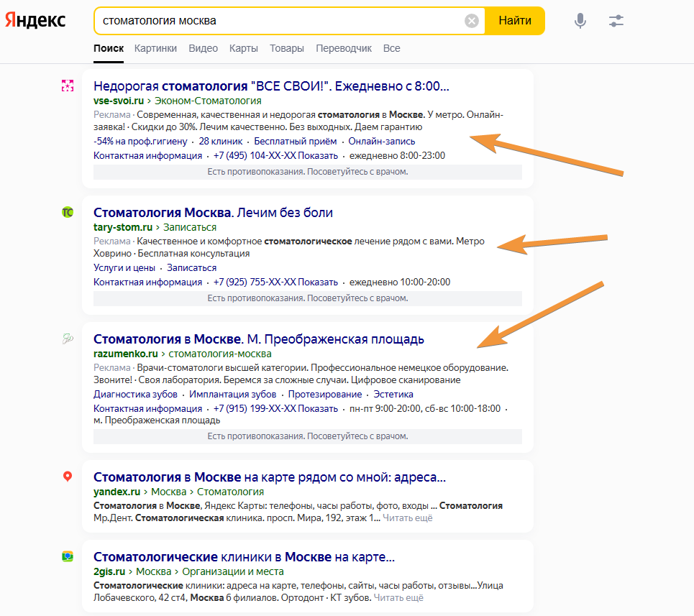694x616 pixels.
Task: Clear the search query with X icon
Action: [x=471, y=21]
